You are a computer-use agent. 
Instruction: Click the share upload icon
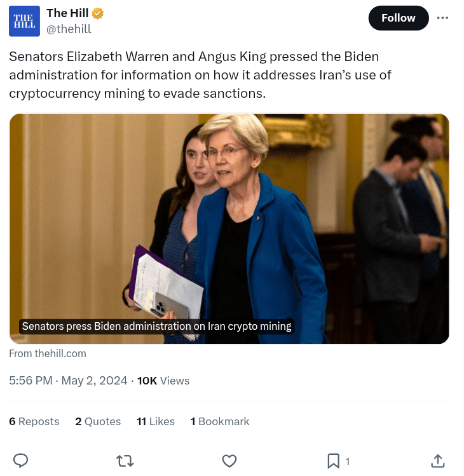(x=437, y=461)
